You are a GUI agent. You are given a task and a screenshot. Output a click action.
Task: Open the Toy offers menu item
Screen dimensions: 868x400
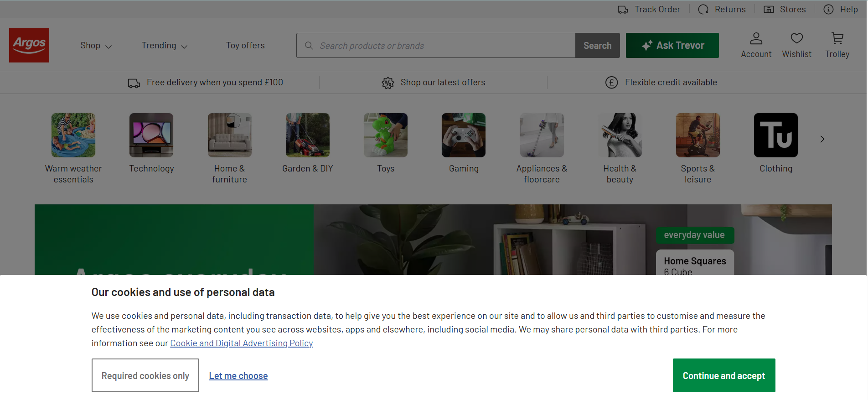click(x=245, y=46)
